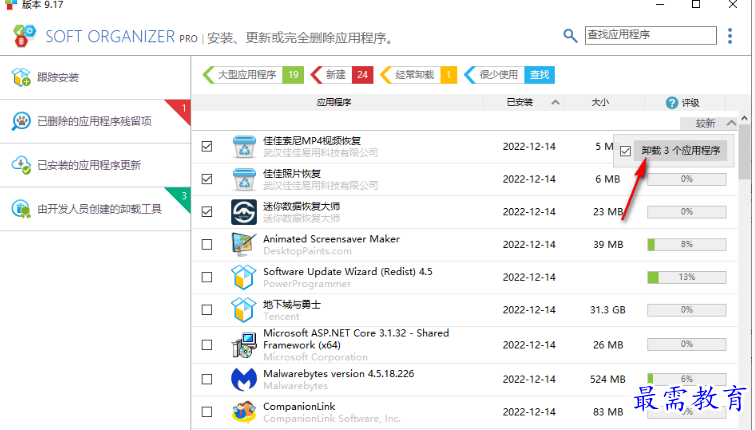Click the rating help question mark icon

[x=672, y=103]
